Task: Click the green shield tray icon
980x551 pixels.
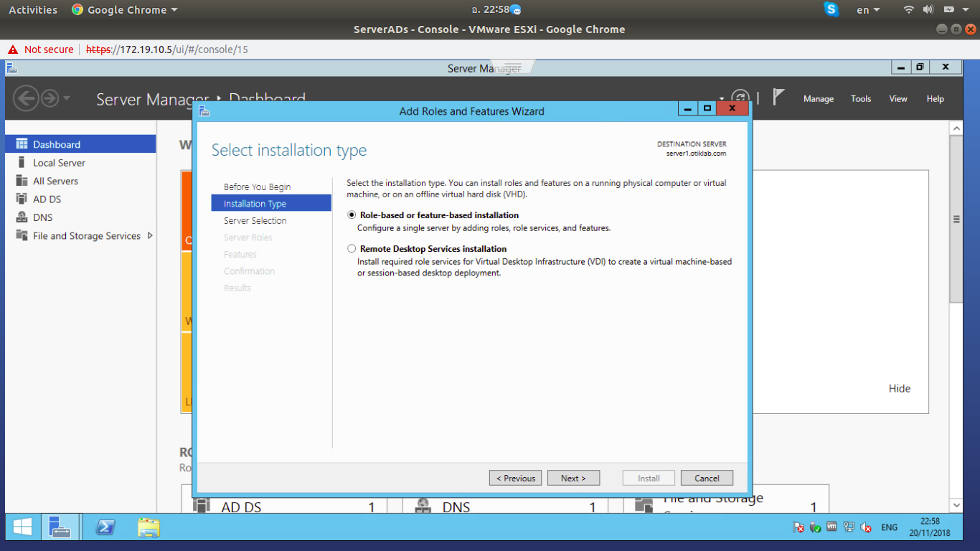Action: pyautogui.click(x=816, y=527)
